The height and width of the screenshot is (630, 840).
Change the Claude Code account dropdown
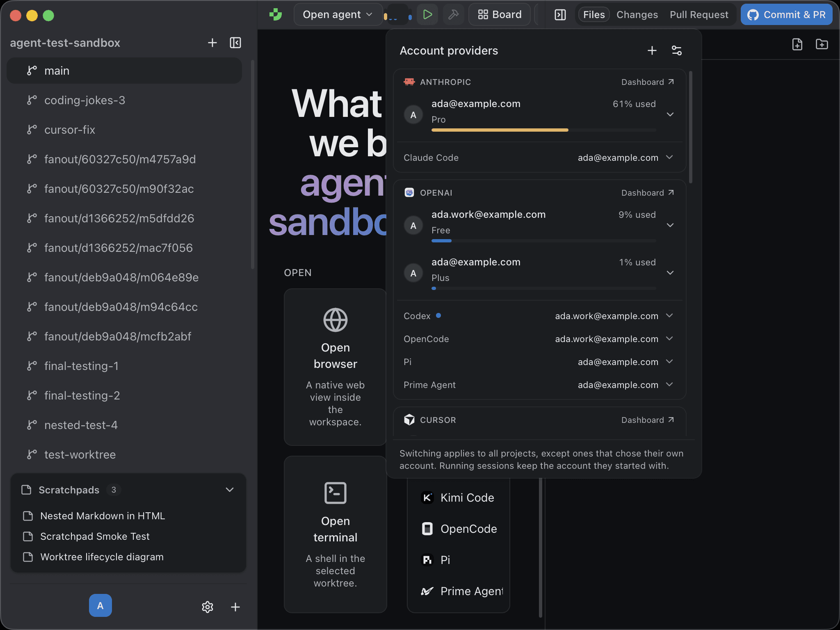[626, 157]
